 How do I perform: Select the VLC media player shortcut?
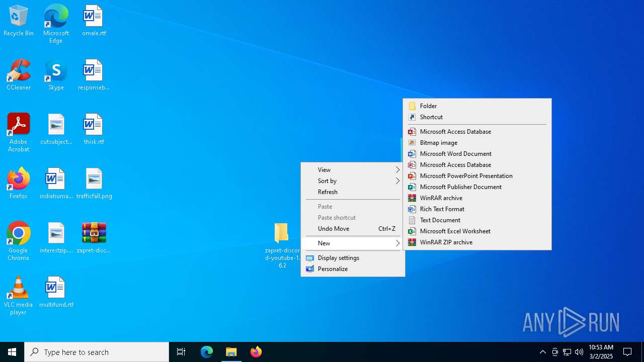click(x=19, y=296)
